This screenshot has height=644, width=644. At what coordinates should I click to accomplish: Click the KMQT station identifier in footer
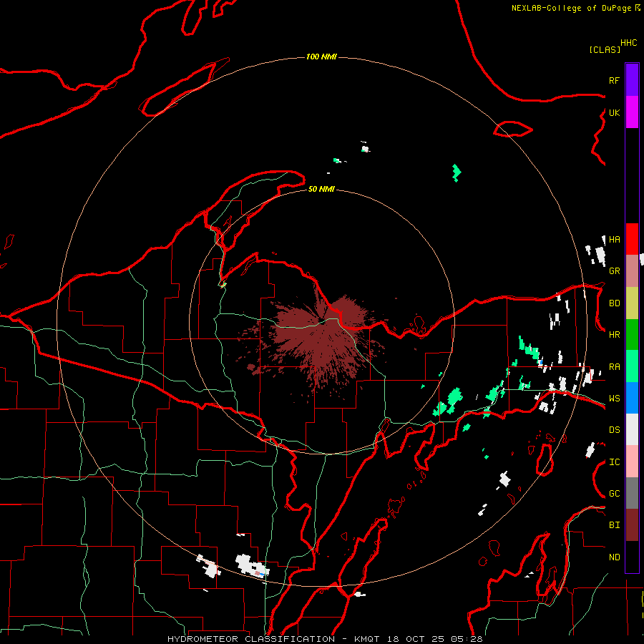point(369,639)
